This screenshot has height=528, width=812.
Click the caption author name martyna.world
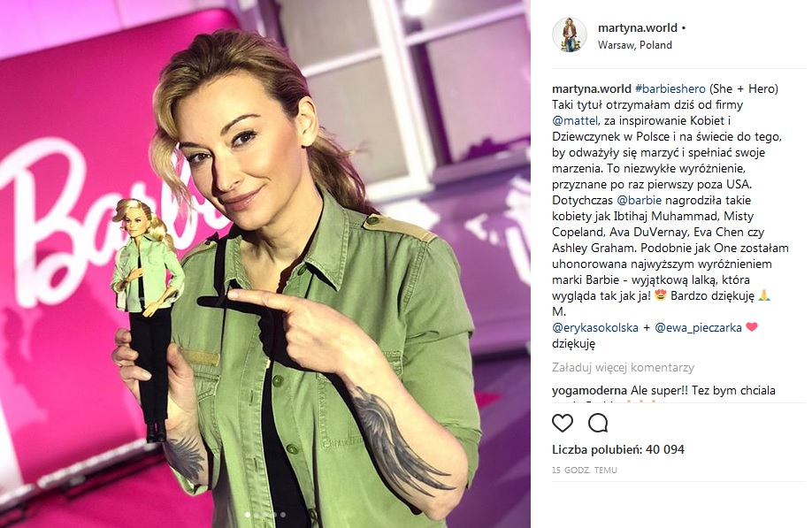tap(592, 88)
